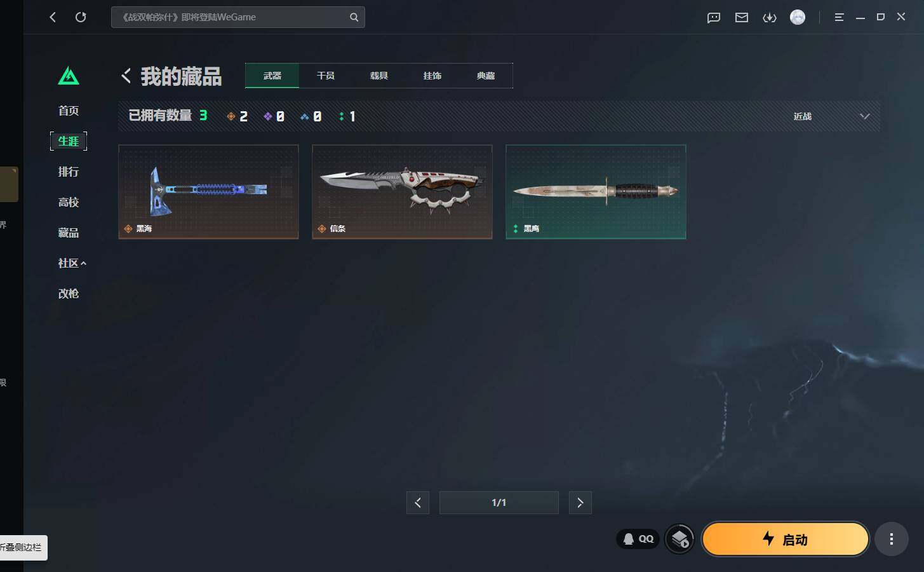The image size is (924, 572).
Task: Open the mail inbox icon
Action: [x=742, y=18]
